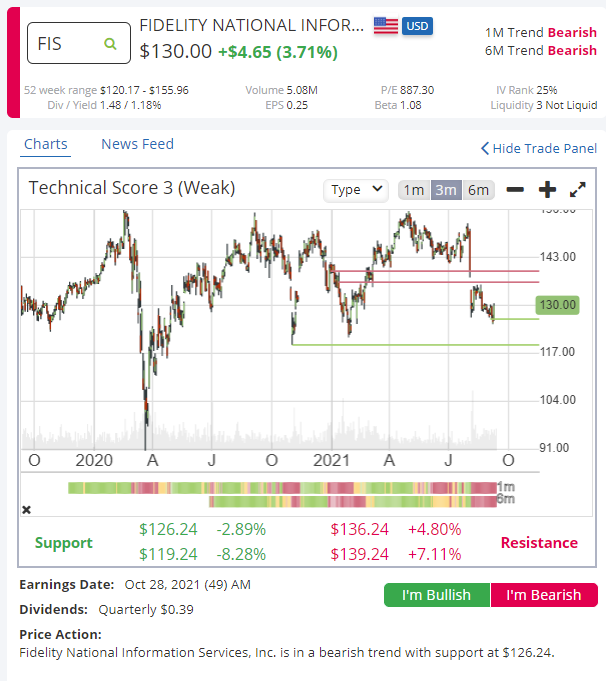Screen dimensions: 606x681
Task: Click the $130.00 stock price
Action: [176, 52]
